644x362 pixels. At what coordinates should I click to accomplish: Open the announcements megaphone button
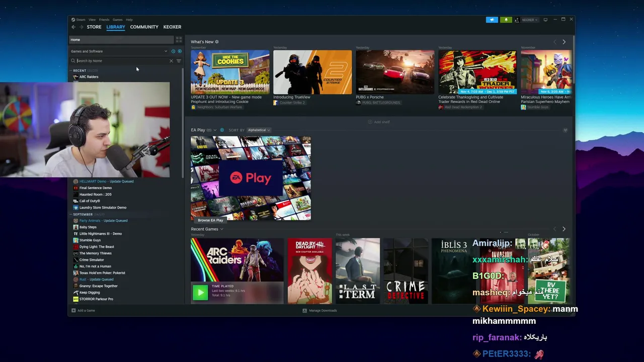pos(492,20)
